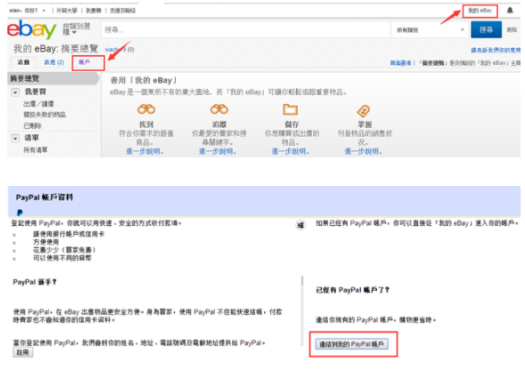525x370 pixels.
Task: Click the PayPal 新手？ heading
Action: 34,282
